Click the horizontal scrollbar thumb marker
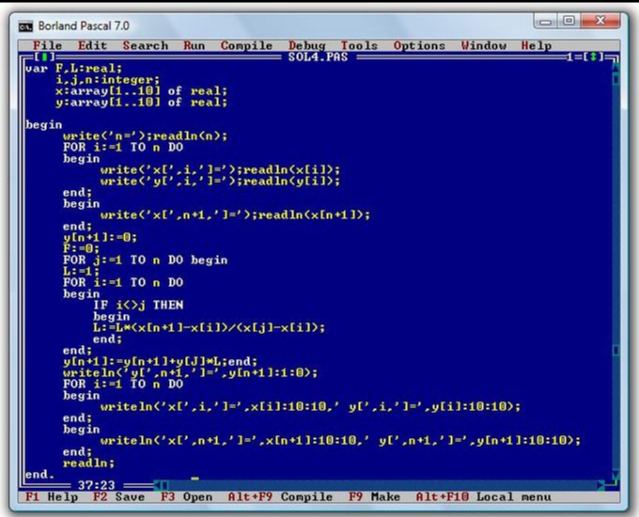The height and width of the screenshot is (517, 639). tap(165, 485)
